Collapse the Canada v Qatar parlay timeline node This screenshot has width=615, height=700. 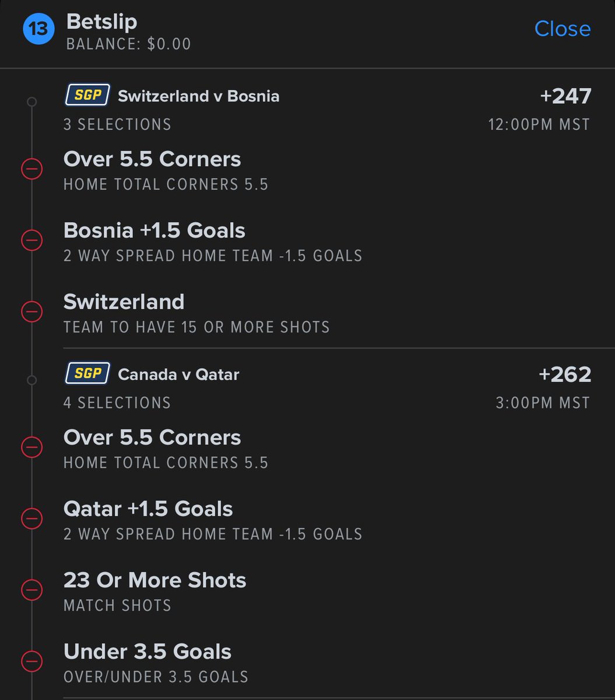[x=32, y=380]
